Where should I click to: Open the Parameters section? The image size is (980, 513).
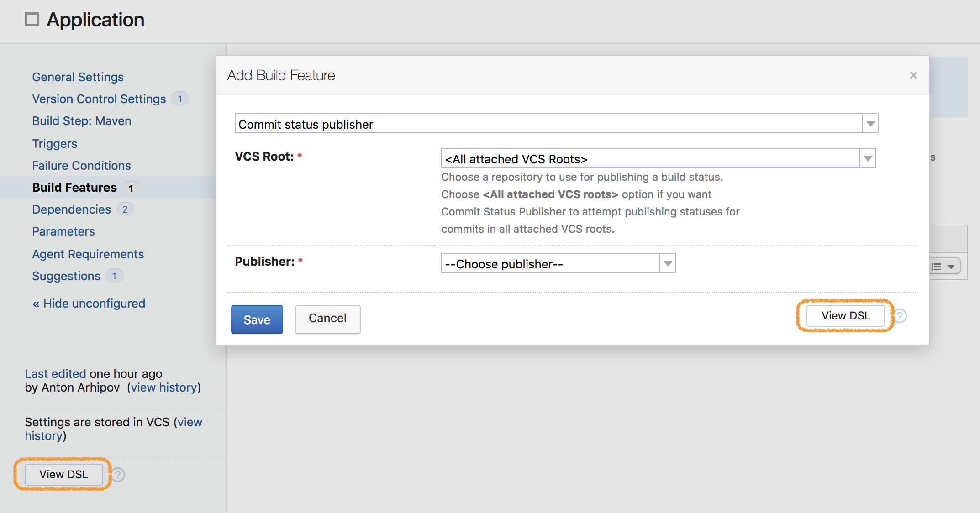63,231
